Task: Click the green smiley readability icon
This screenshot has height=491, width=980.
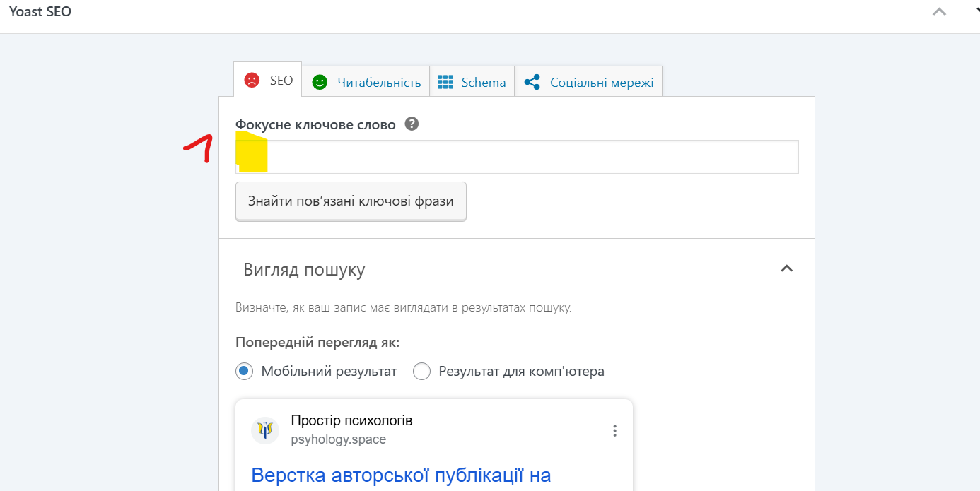Action: point(320,83)
